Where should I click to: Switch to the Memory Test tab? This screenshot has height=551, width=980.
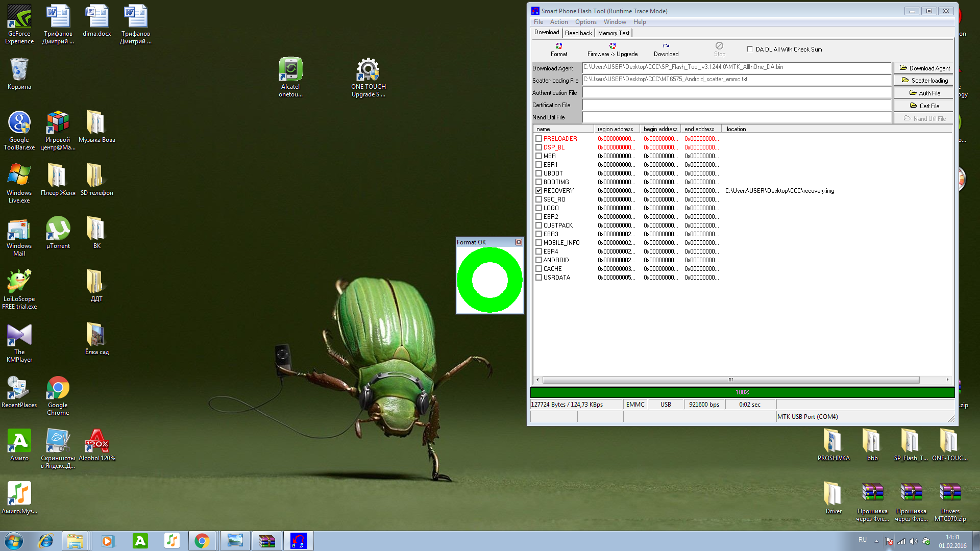[x=614, y=33]
